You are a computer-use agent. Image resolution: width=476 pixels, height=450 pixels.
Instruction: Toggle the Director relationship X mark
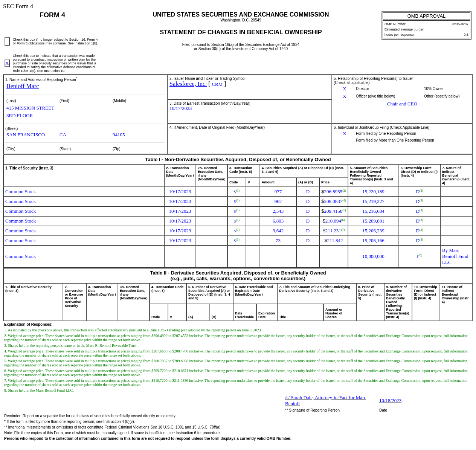(344, 89)
